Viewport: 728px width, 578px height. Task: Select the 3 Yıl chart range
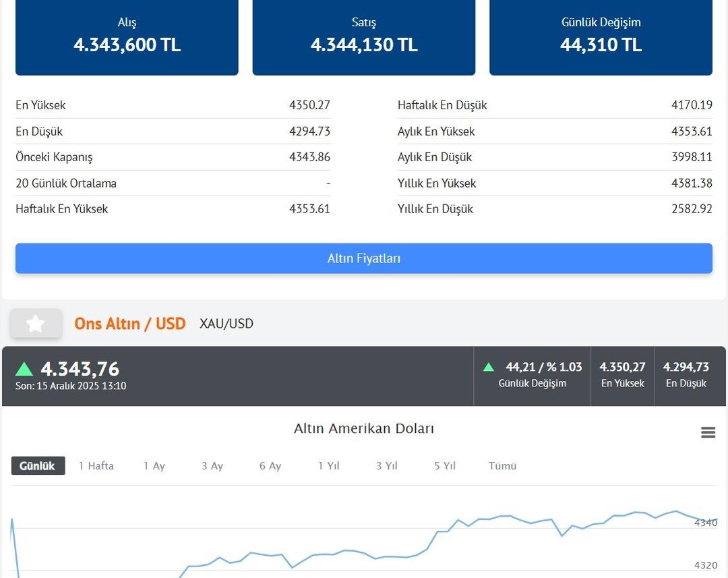(x=387, y=466)
